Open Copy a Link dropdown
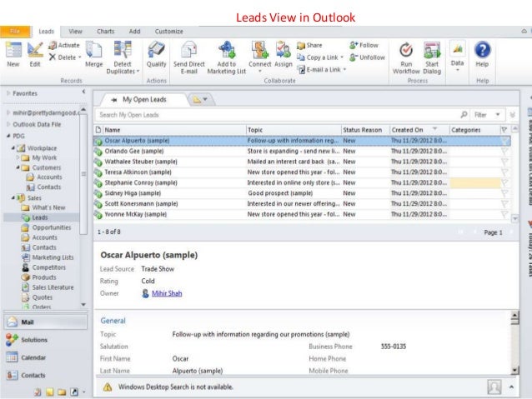This screenshot has height=399, width=532. (342, 57)
